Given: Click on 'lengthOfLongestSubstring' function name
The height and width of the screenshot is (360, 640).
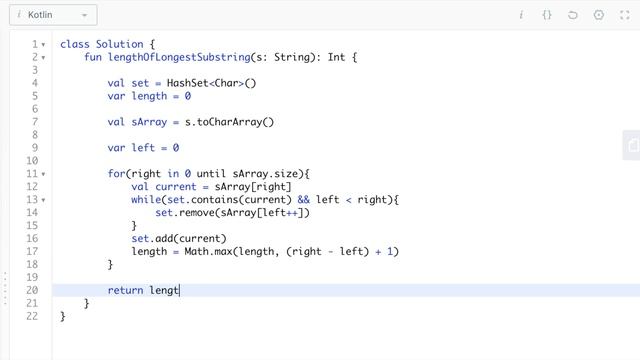Looking at the screenshot, I should [179, 57].
